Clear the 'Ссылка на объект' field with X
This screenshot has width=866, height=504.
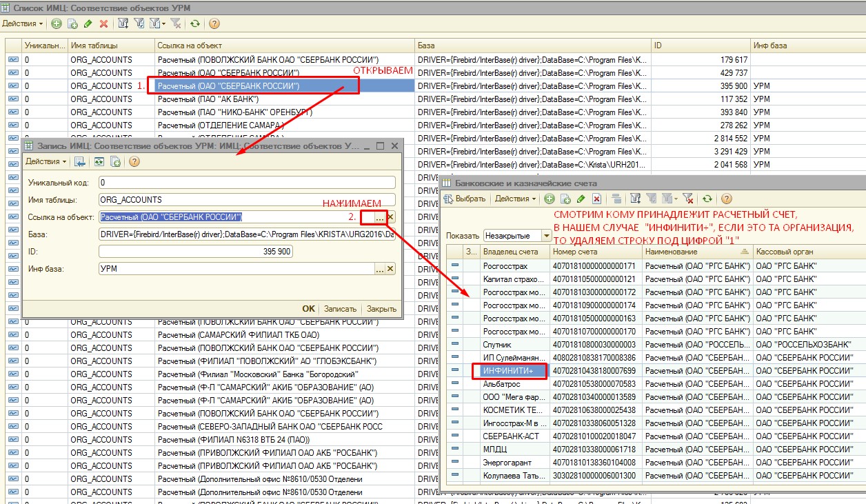pyautogui.click(x=390, y=217)
